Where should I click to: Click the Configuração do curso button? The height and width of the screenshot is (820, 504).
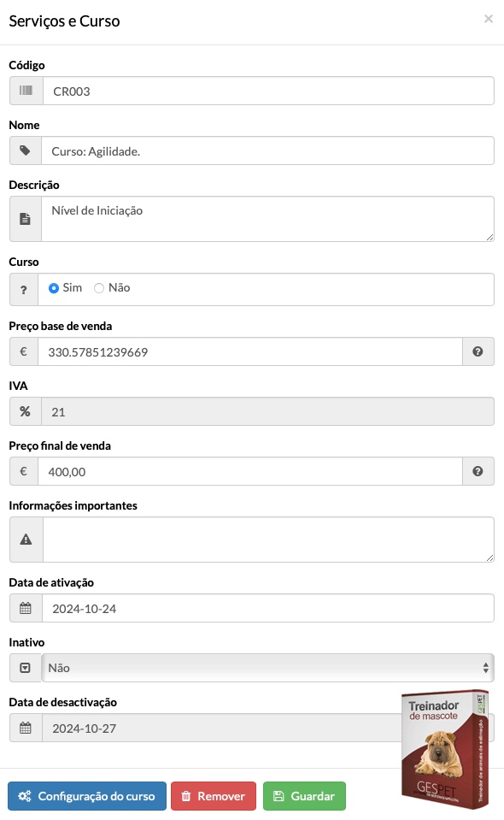(x=86, y=796)
